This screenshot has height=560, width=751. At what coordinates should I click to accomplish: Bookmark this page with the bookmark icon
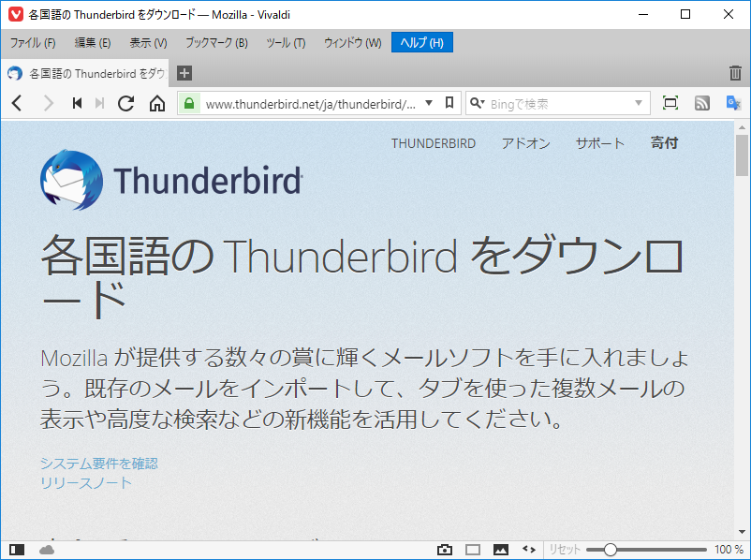pyautogui.click(x=449, y=102)
